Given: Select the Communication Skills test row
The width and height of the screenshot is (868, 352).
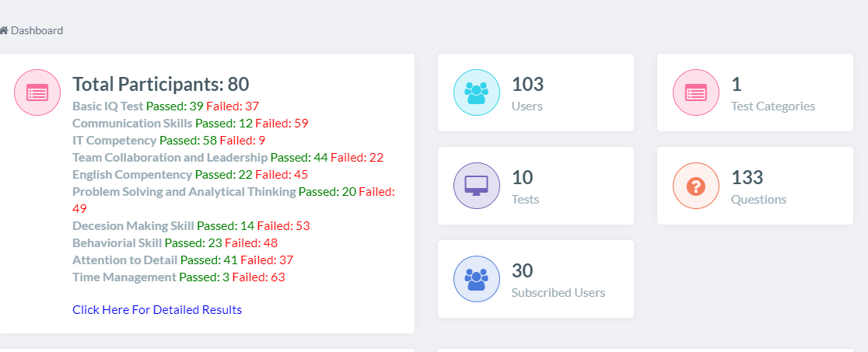Looking at the screenshot, I should pos(133,123).
